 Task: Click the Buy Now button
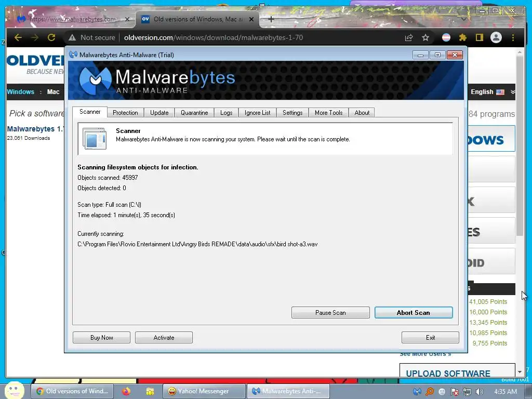101,337
